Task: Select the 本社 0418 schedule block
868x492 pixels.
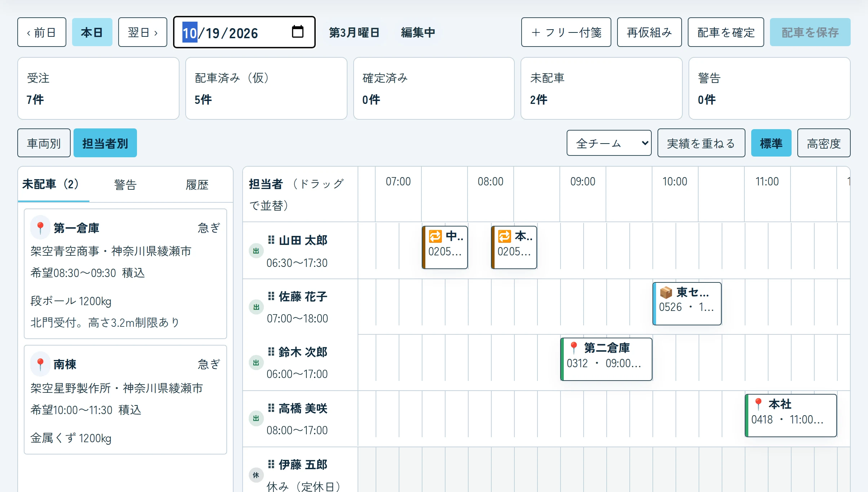Action: [790, 415]
